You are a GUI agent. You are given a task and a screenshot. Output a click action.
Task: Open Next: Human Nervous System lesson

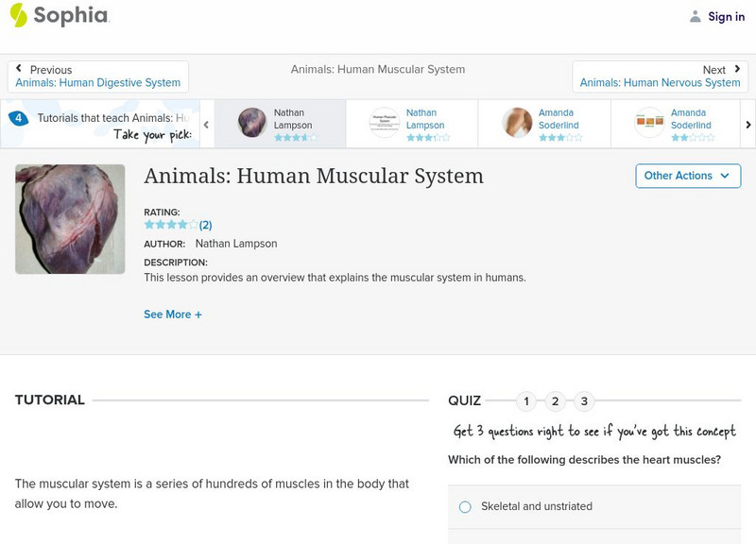coord(660,76)
